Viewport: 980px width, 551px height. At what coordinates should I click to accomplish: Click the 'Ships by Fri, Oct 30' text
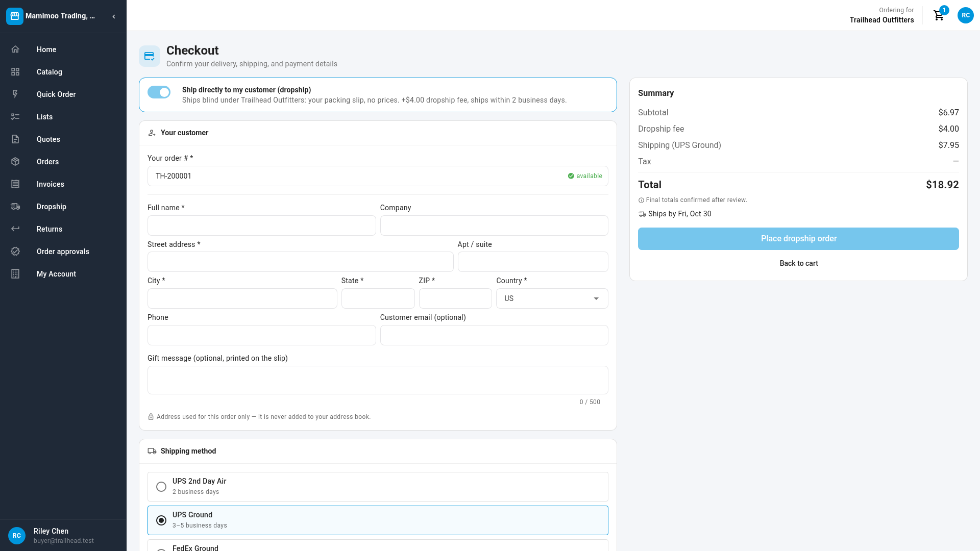click(x=679, y=214)
